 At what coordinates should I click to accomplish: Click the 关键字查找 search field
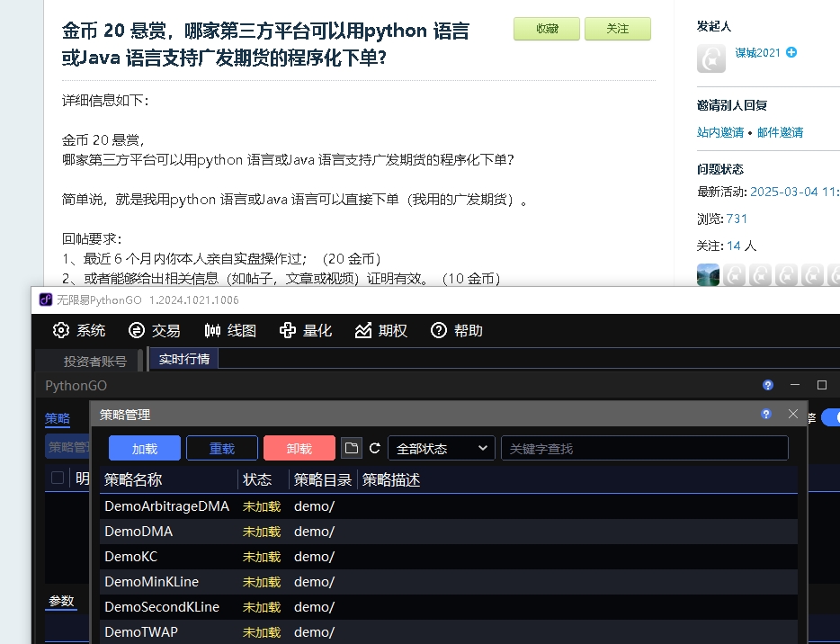coord(644,448)
